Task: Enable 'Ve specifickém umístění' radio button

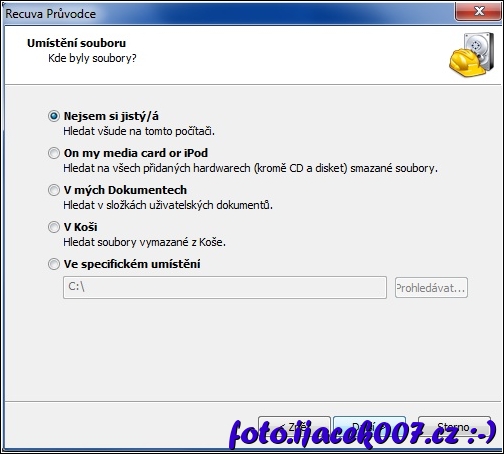Action: click(54, 264)
